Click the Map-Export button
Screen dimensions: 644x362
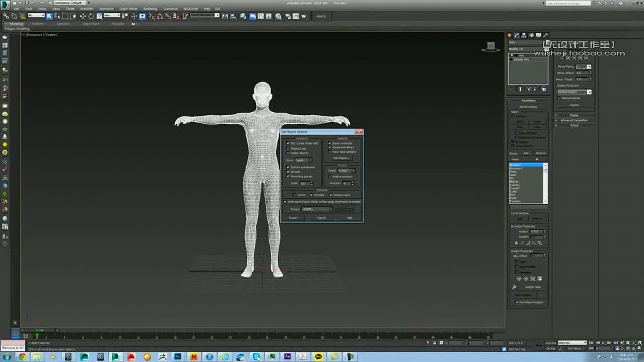click(341, 158)
